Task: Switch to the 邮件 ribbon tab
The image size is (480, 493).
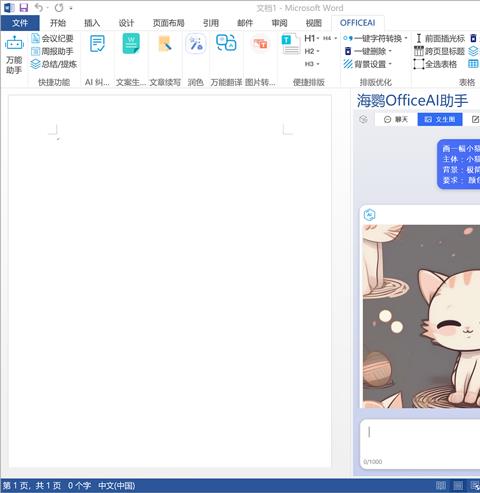Action: 245,23
